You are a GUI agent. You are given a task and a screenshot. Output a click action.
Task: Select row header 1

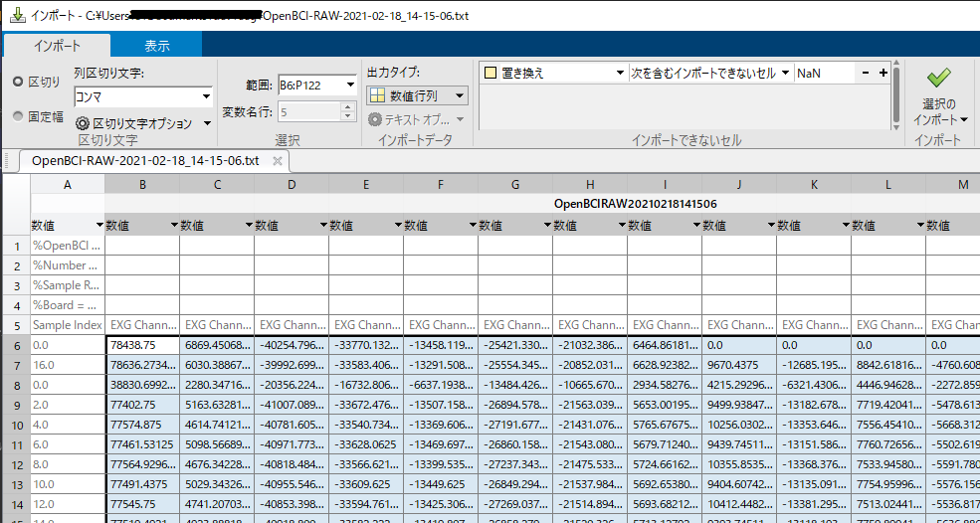(x=17, y=246)
